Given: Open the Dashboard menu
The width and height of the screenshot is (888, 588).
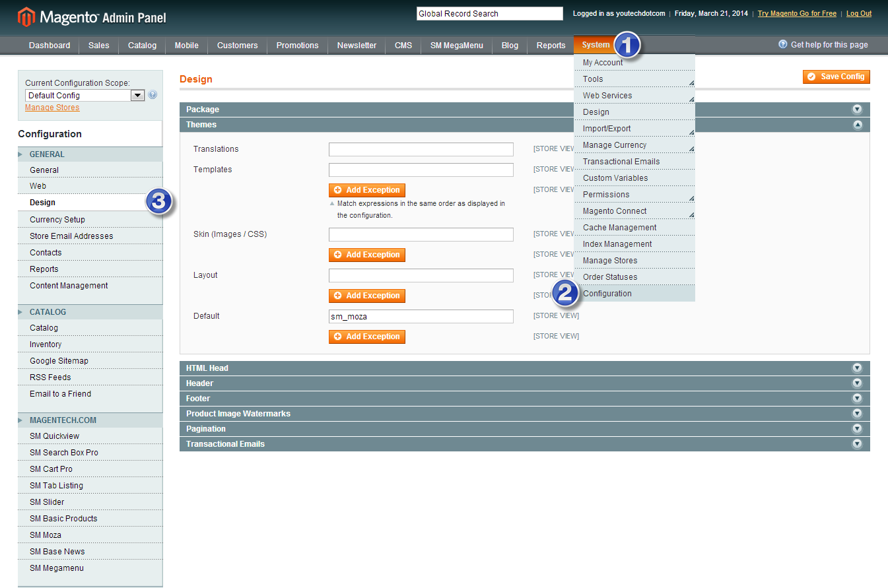Looking at the screenshot, I should coord(50,46).
